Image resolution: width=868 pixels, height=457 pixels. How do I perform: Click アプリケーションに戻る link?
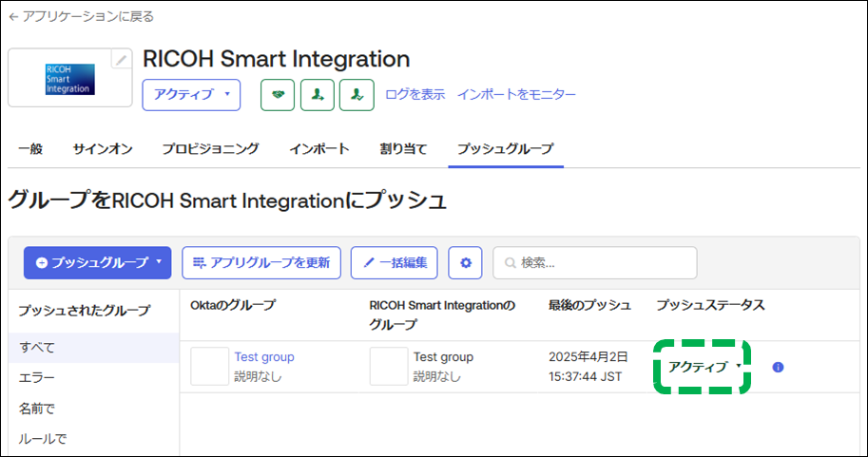[x=88, y=16]
